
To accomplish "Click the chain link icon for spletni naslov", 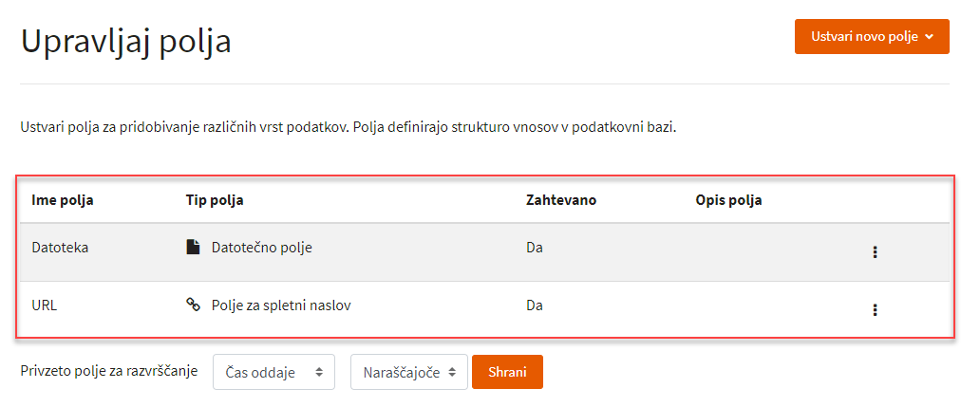I will click(193, 305).
